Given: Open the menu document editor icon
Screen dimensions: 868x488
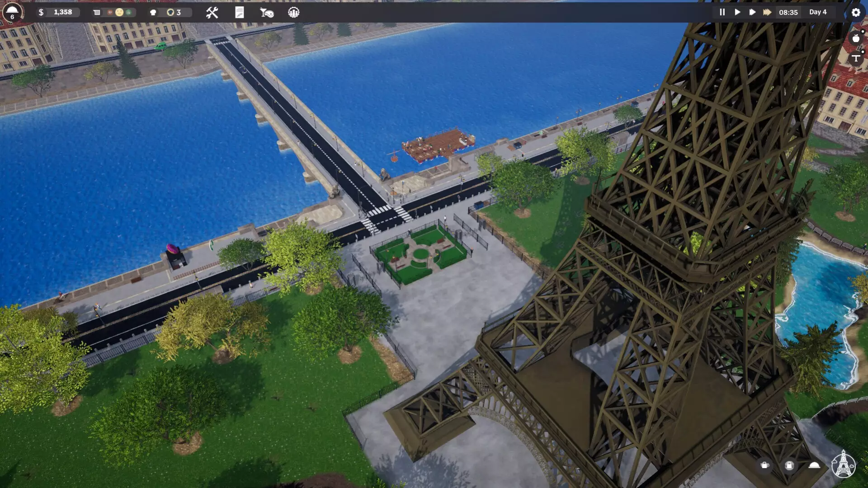Looking at the screenshot, I should [240, 13].
